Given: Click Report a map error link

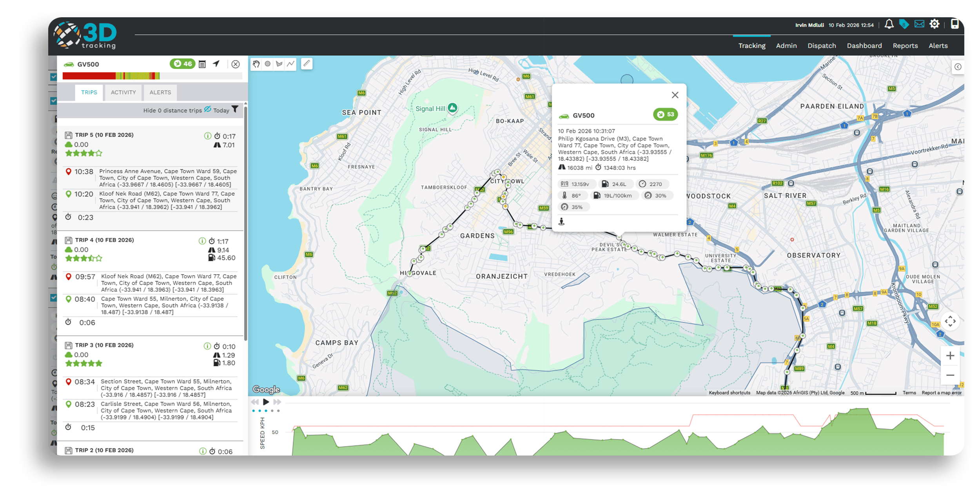Looking at the screenshot, I should [941, 393].
